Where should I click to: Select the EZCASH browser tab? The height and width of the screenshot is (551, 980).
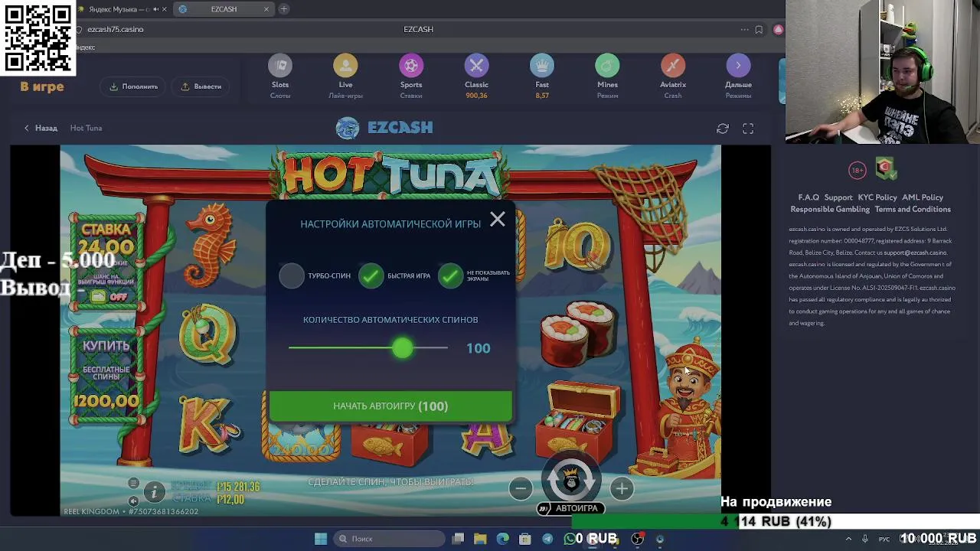(224, 9)
